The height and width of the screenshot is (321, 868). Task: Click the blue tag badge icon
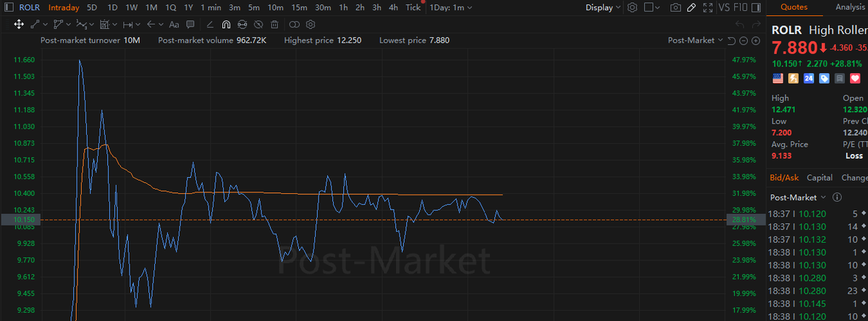(825, 79)
